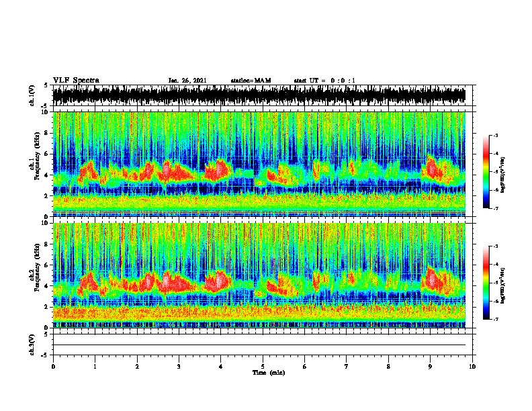Click time axis tick label "5"
The image size is (532, 411).
coord(263,367)
